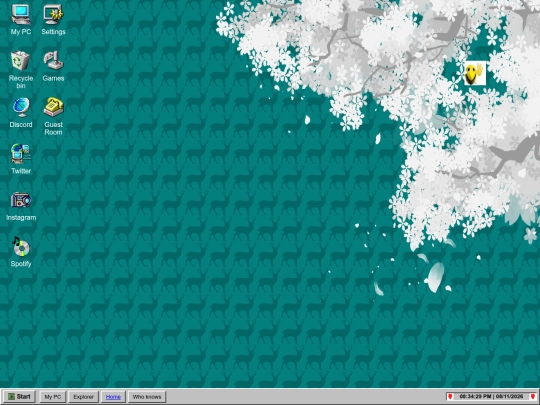Click the red icon left of the clock

point(450,397)
